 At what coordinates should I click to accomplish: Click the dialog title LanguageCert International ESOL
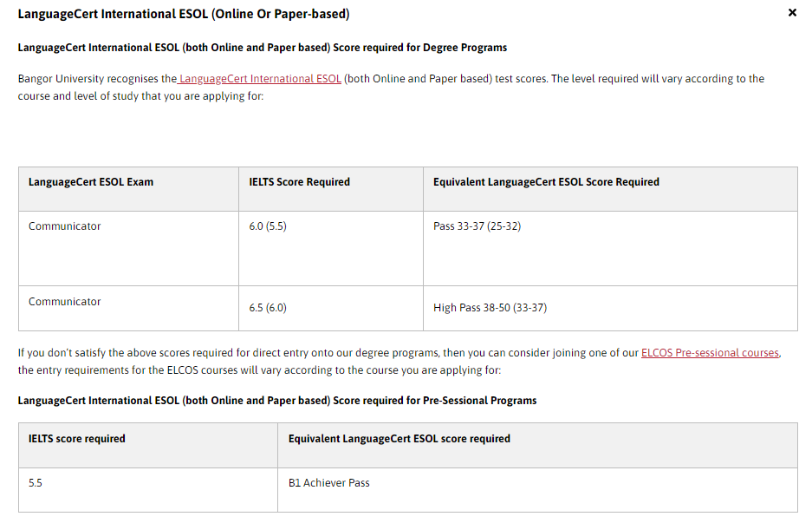point(184,14)
